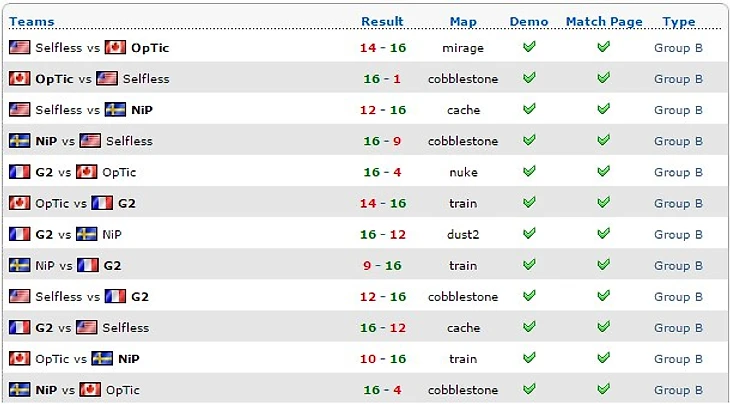Click the 9 - 16 result

tap(382, 265)
